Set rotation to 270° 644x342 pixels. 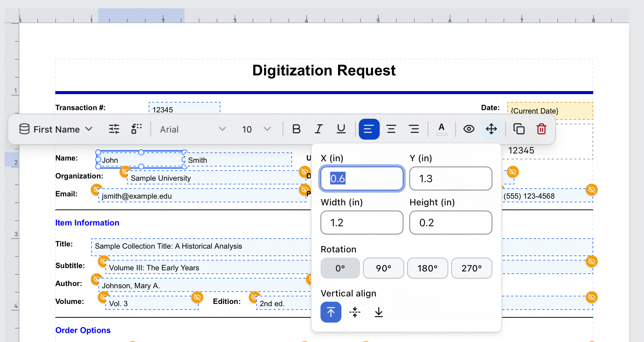point(472,268)
